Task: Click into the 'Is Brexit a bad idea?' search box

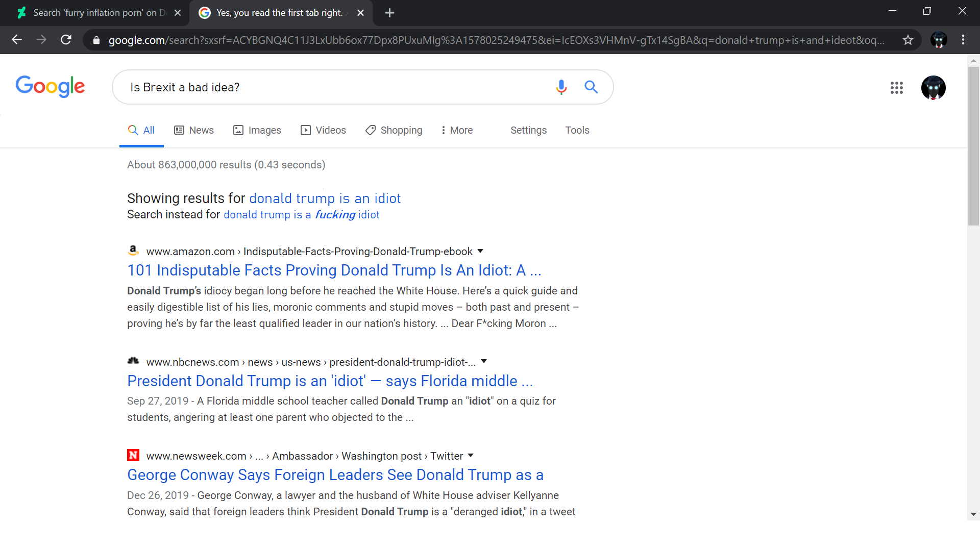Action: pyautogui.click(x=332, y=87)
